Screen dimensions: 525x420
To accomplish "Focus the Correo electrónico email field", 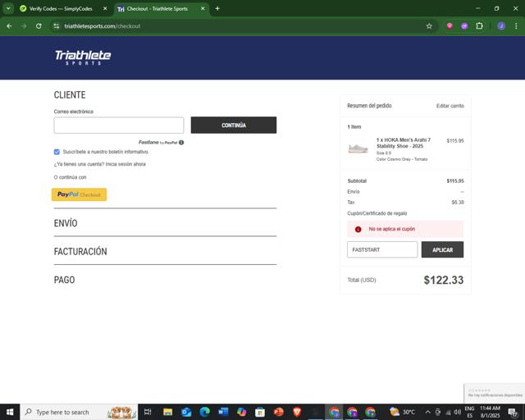I will 119,126.
